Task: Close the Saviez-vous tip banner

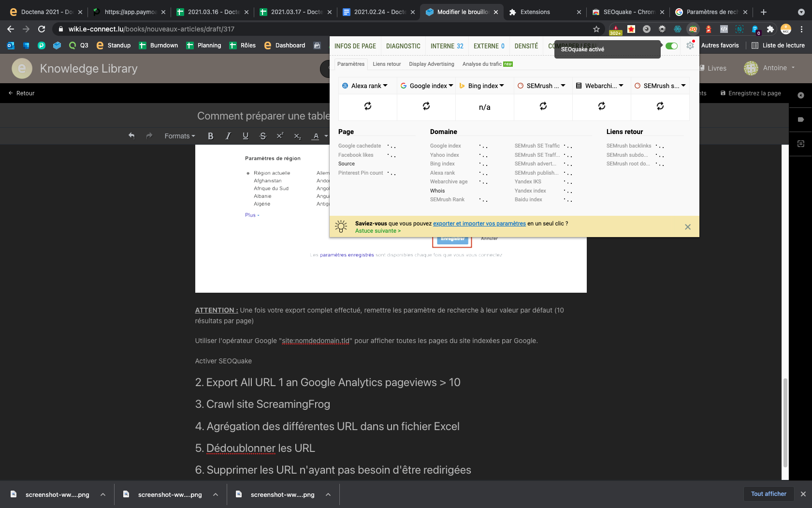Action: click(x=688, y=227)
